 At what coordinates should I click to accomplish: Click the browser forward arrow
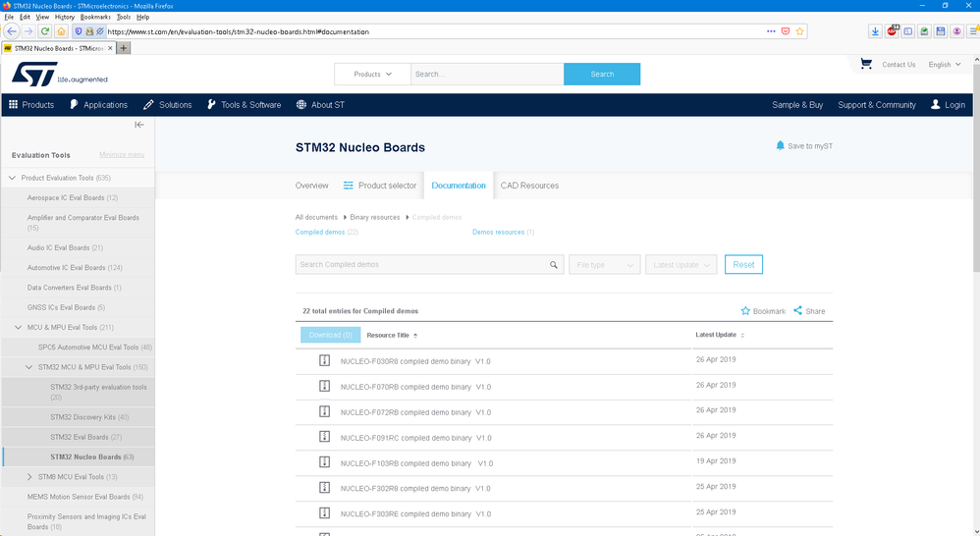click(28, 31)
